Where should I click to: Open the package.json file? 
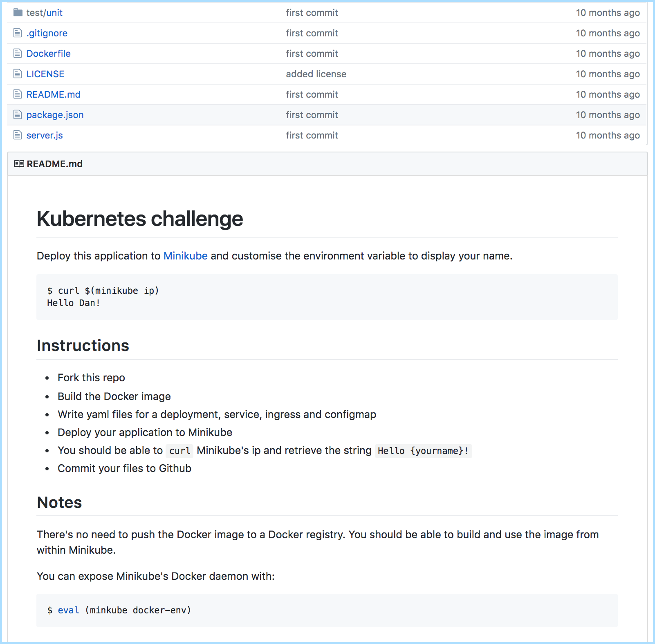coord(55,115)
